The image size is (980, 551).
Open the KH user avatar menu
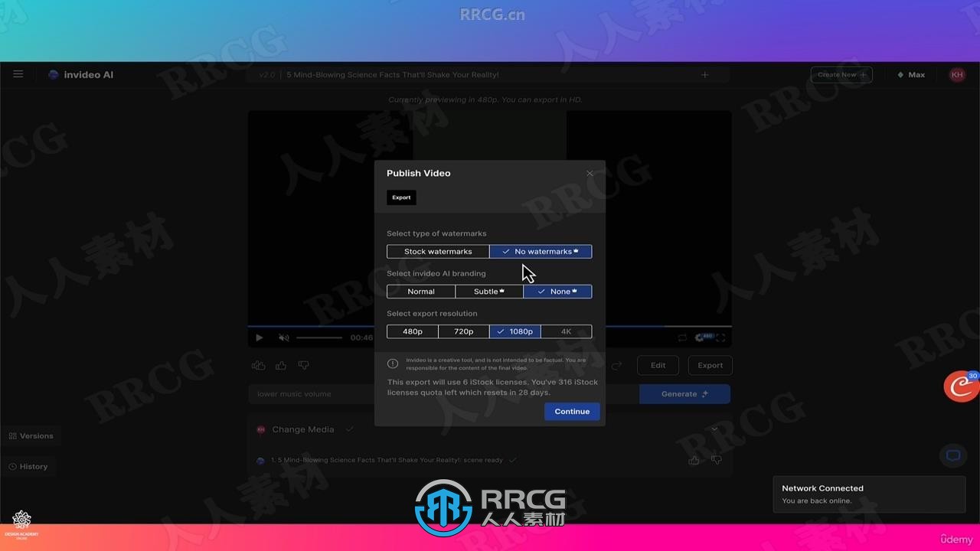pyautogui.click(x=957, y=75)
